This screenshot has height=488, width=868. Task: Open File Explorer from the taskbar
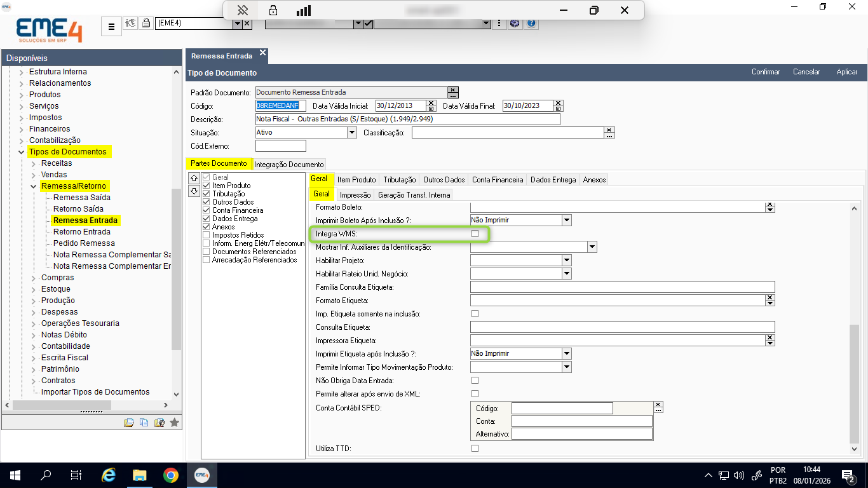(140, 475)
